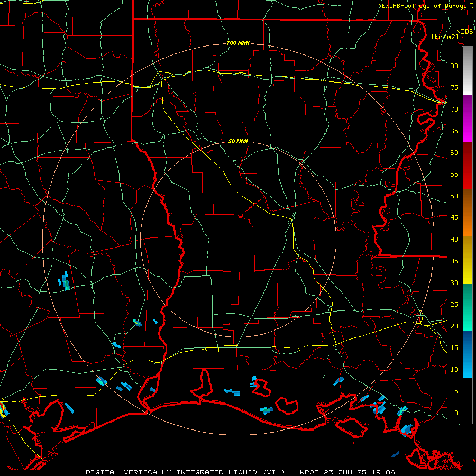Pick the blue segment of the color bar
The height and width of the screenshot is (476, 476).
tap(467, 354)
